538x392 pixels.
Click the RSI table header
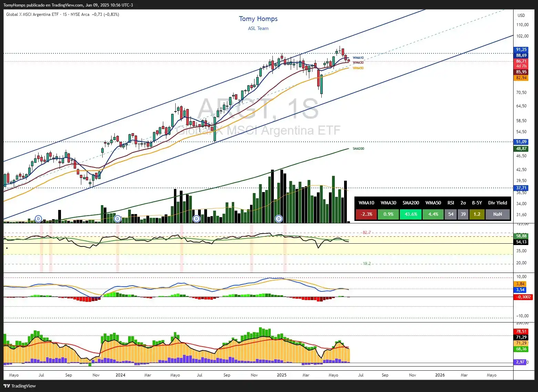(x=451, y=203)
